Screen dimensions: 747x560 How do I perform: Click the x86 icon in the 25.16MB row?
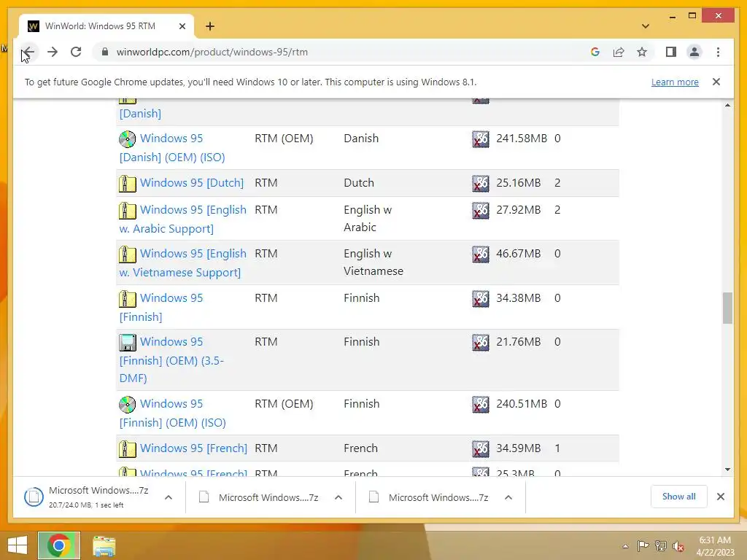481,183
